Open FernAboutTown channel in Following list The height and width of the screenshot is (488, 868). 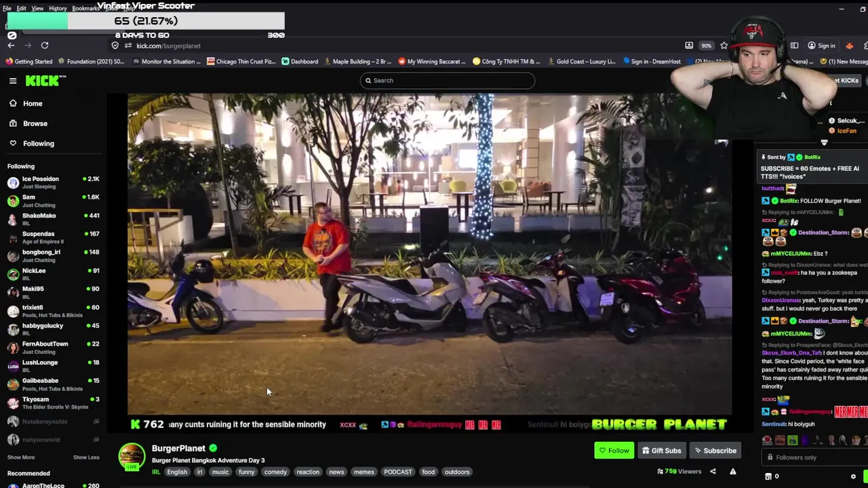53,347
